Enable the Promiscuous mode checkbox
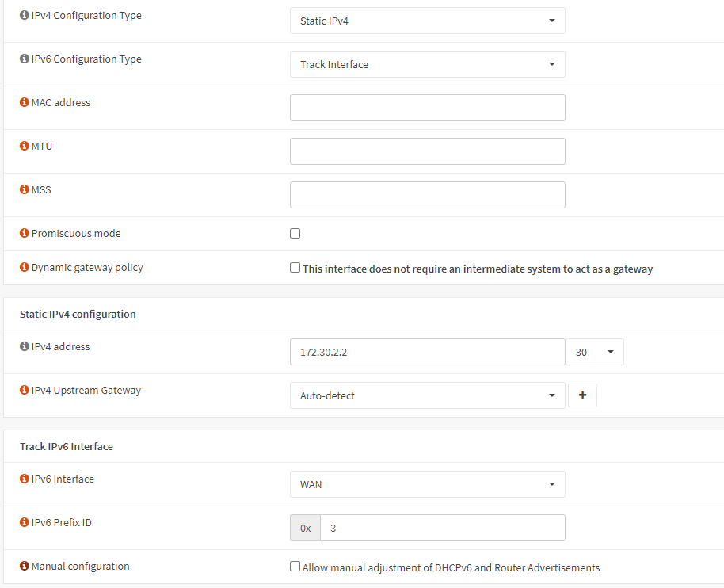 tap(295, 234)
